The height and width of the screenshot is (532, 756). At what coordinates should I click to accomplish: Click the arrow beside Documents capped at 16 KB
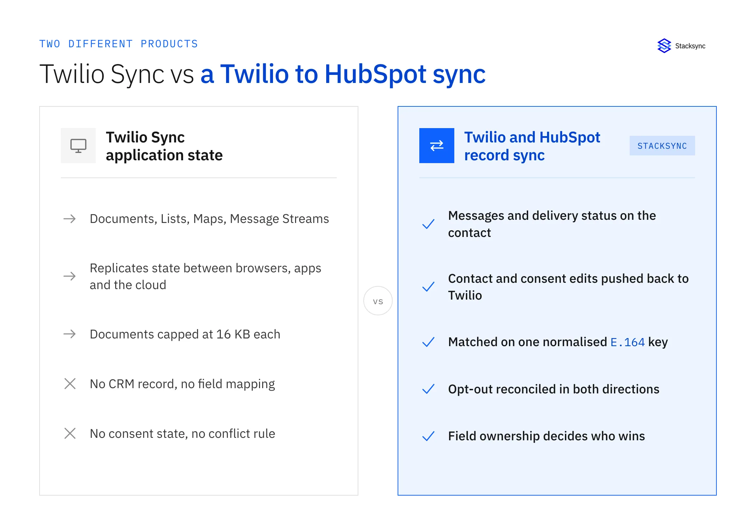click(70, 334)
